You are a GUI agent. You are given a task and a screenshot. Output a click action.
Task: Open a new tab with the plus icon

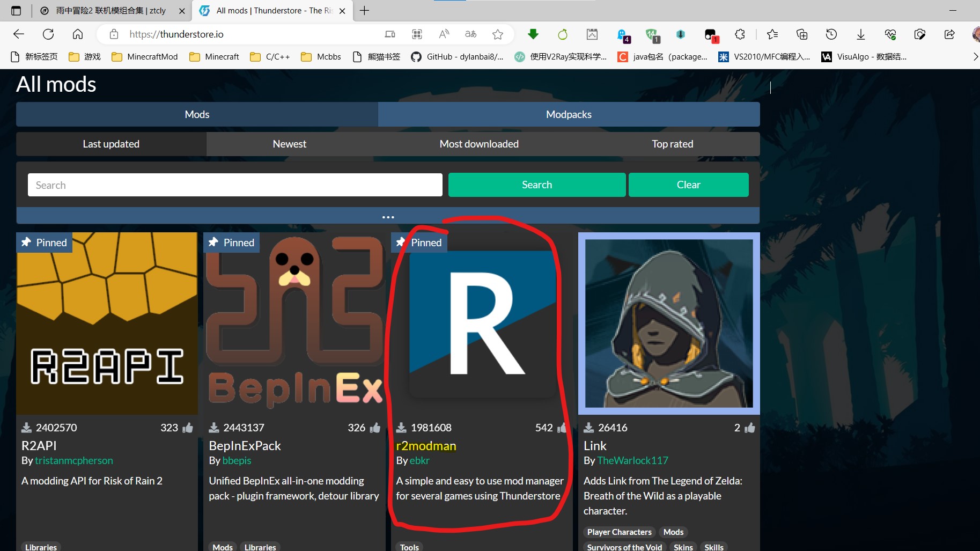(365, 11)
